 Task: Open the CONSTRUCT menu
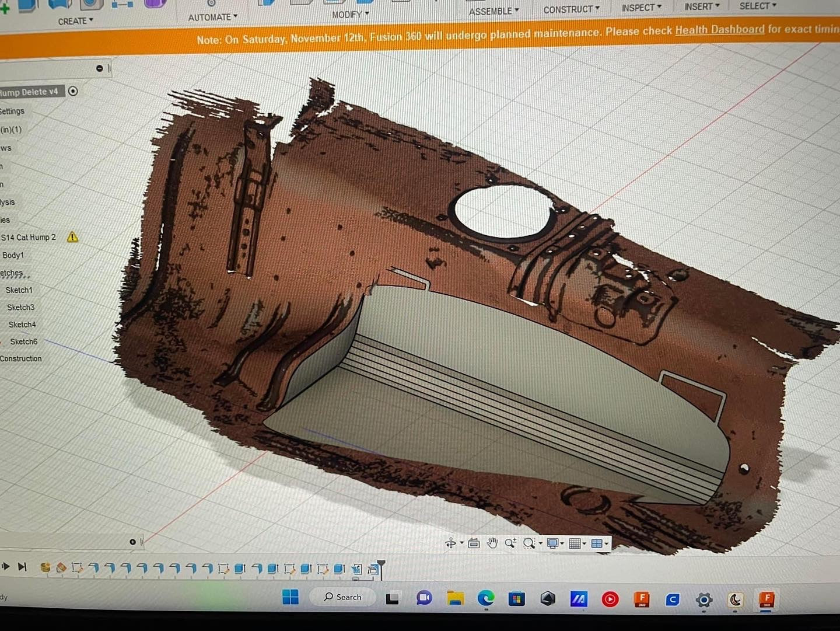570,10
